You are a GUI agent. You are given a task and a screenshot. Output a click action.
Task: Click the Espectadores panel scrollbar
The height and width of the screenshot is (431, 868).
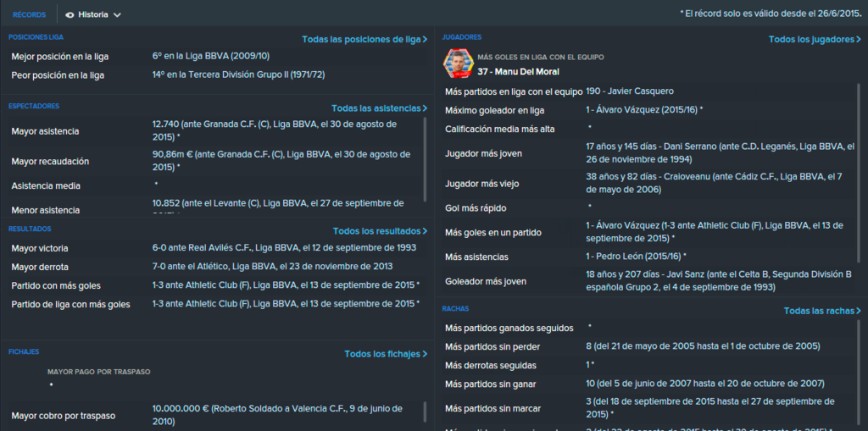point(425,159)
